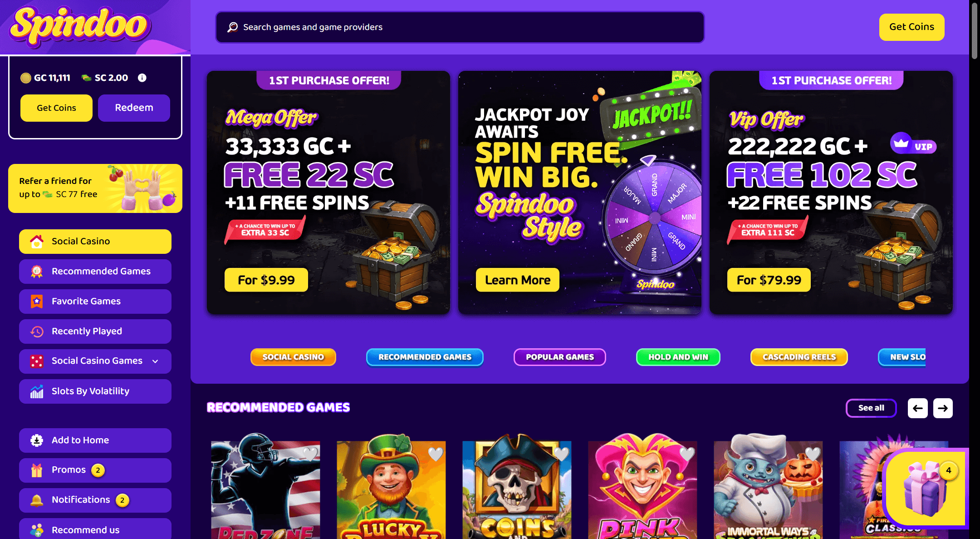Open Favorite Games in the sidebar
The height and width of the screenshot is (539, 980).
click(95, 302)
